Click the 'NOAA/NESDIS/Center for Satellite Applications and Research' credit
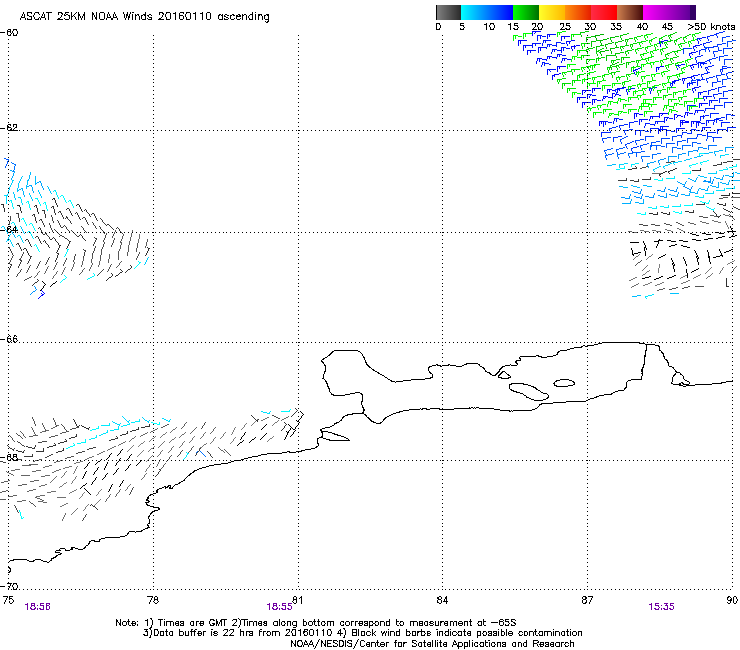Screen dimensions: 740x650 432,644
